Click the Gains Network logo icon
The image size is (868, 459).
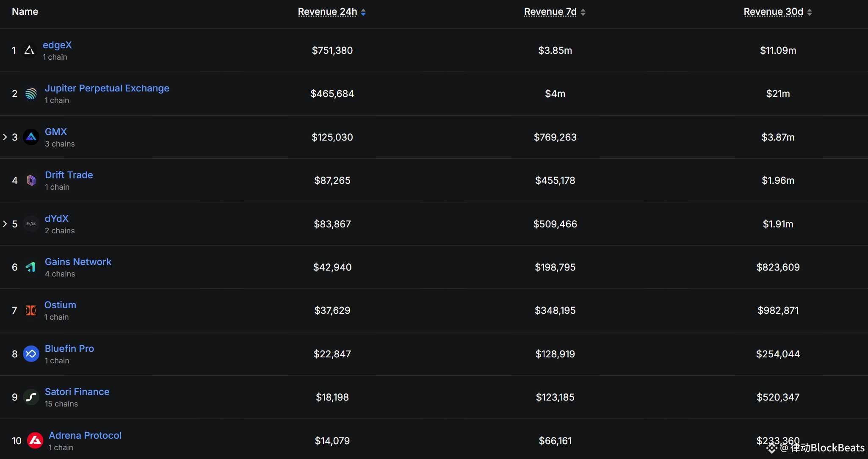(31, 267)
